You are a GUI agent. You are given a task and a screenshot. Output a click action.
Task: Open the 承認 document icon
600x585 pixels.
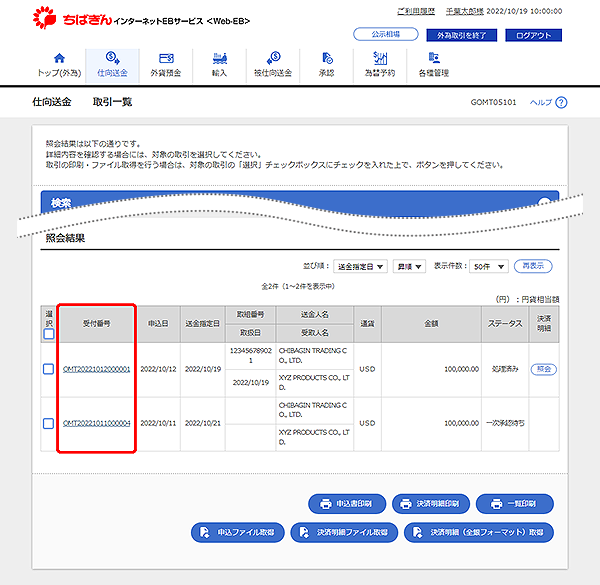(x=327, y=58)
